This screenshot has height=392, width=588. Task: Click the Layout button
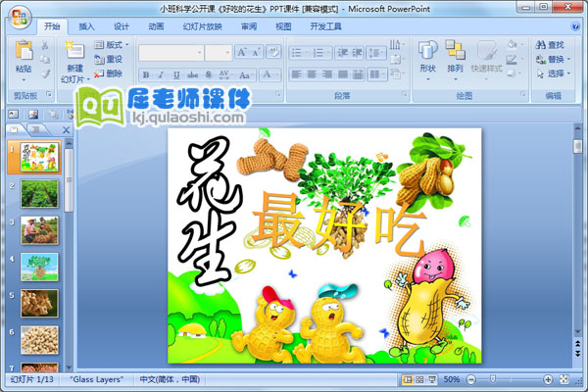pos(112,45)
